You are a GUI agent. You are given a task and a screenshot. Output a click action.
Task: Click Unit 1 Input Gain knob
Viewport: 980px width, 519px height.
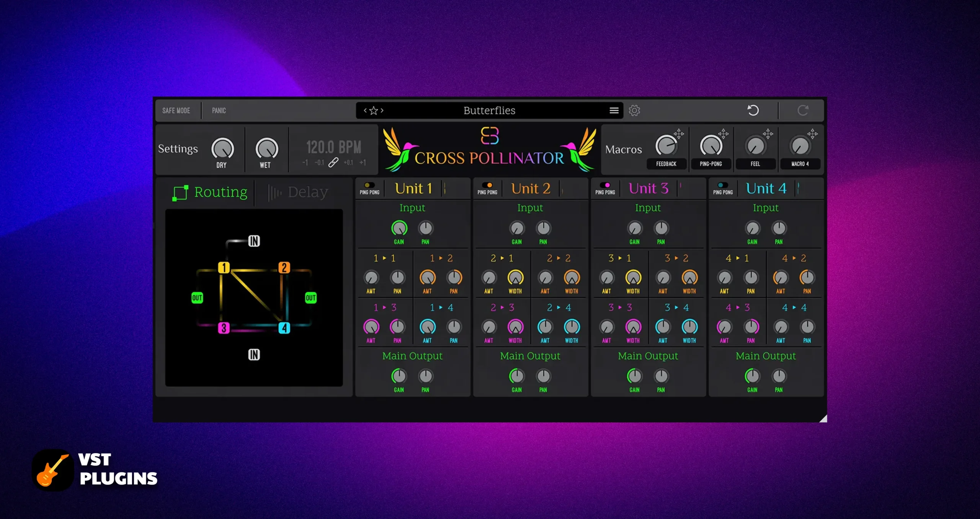tap(399, 228)
